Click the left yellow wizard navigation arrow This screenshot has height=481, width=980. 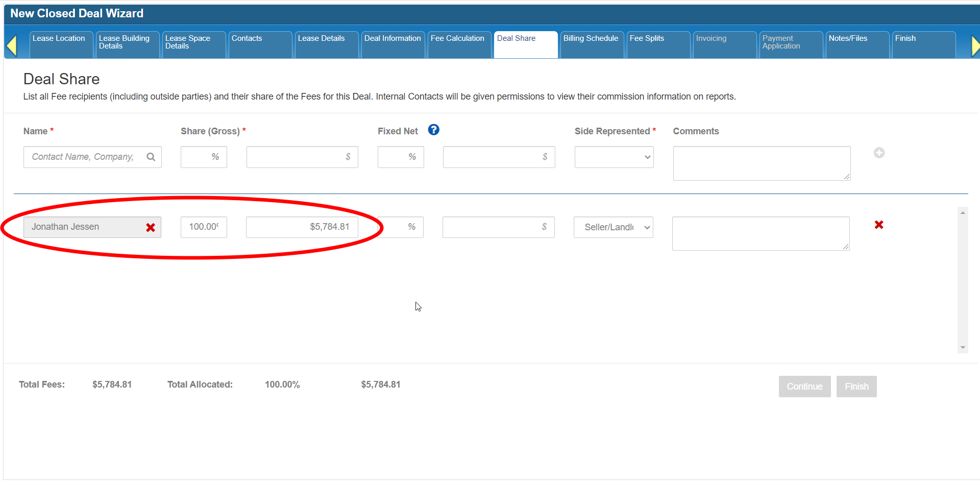click(x=12, y=46)
